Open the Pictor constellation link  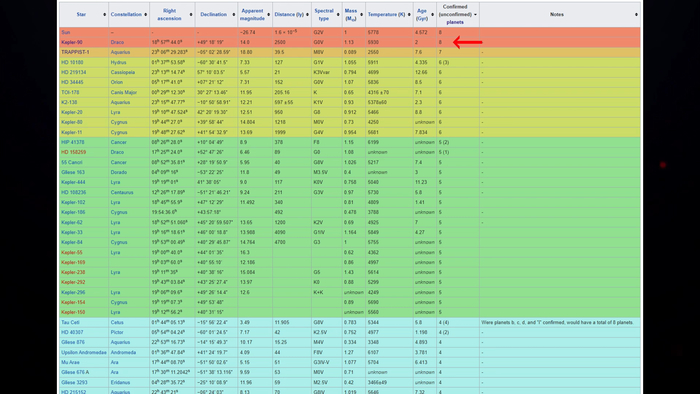click(x=117, y=332)
